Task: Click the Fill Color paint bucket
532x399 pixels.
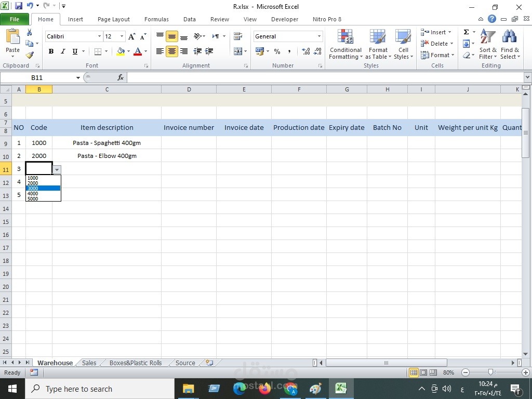Action: point(121,51)
